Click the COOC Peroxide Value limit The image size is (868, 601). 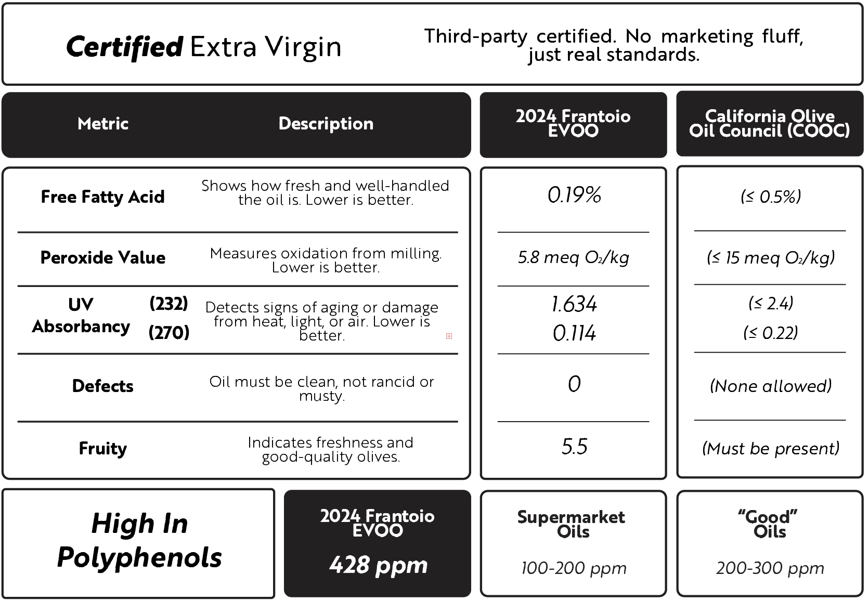coord(771,258)
